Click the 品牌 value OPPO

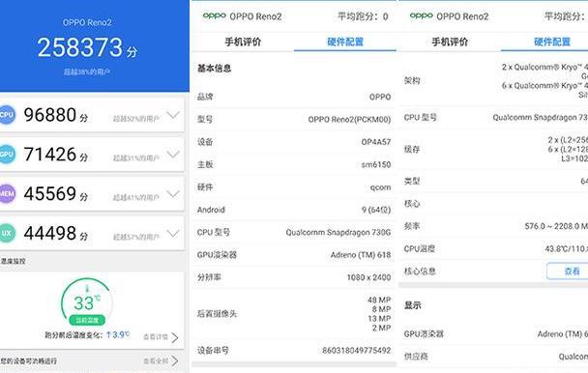pos(380,97)
